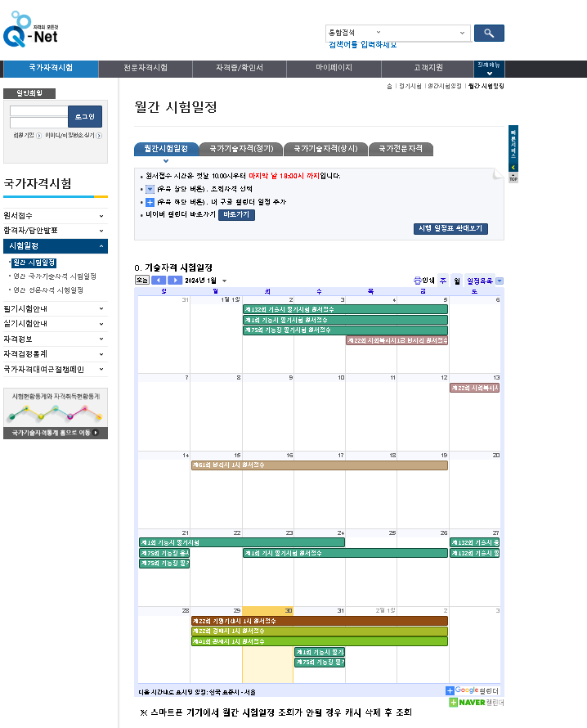Click the 회원가입 link

coord(24,136)
